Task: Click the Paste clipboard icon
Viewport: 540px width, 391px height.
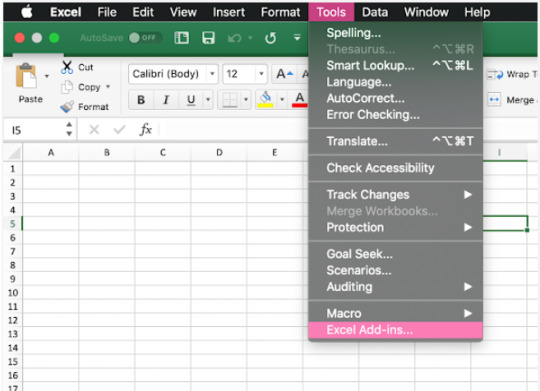Action: pos(26,76)
